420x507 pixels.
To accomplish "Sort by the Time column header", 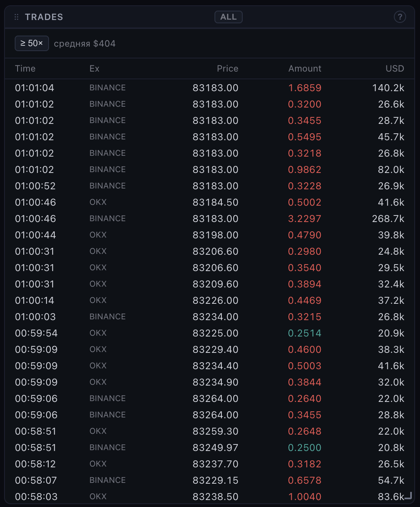I will tap(25, 69).
